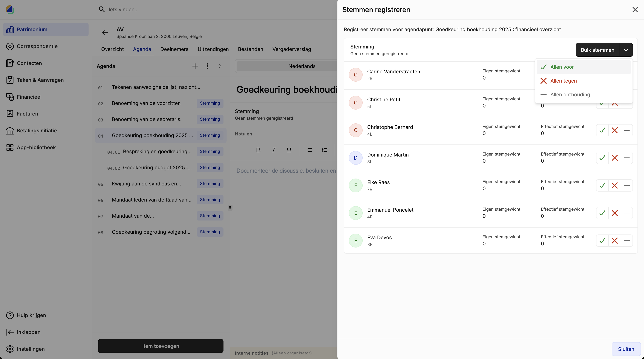The height and width of the screenshot is (359, 644).
Task: Open Facturen in the sidebar
Action: 46,114
